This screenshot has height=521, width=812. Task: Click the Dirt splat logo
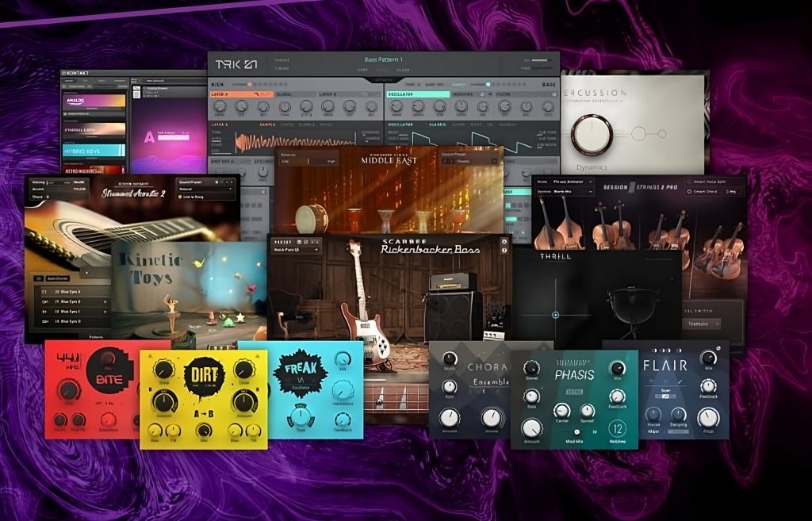coord(205,377)
